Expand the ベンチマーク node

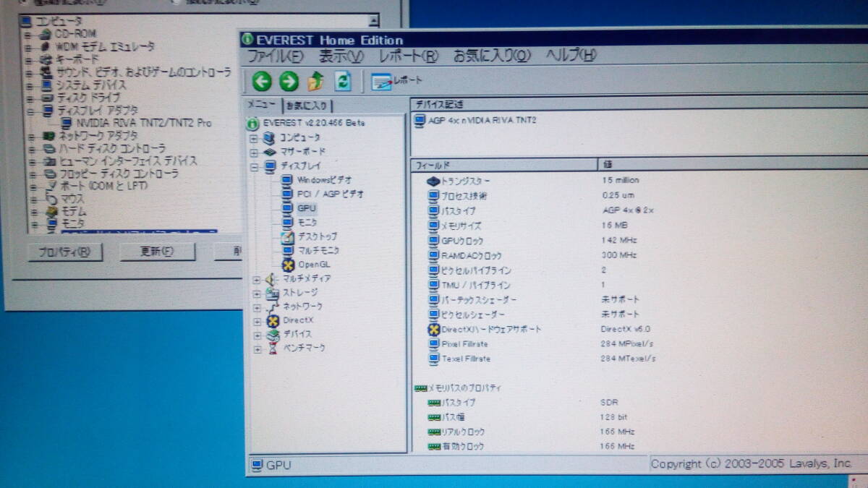click(258, 348)
